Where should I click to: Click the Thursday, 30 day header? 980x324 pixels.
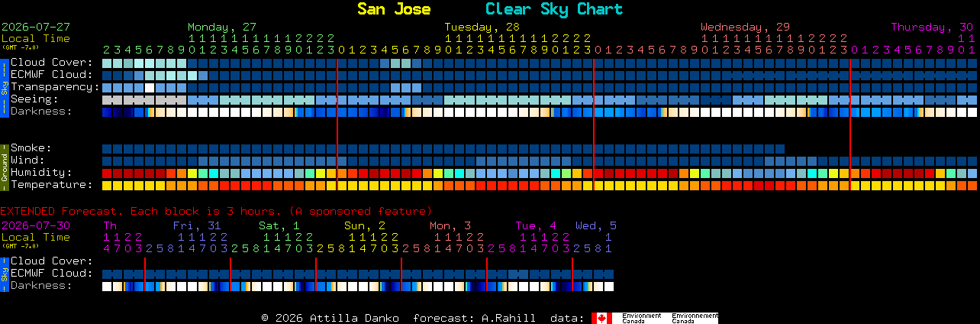coord(932,27)
